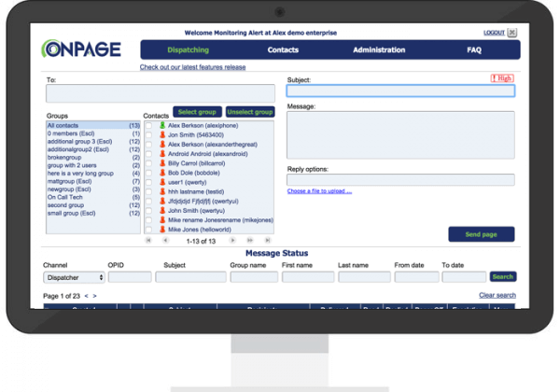This screenshot has width=560, height=392.
Task: Select the mattgroup (Escl) group
Action: click(93, 181)
